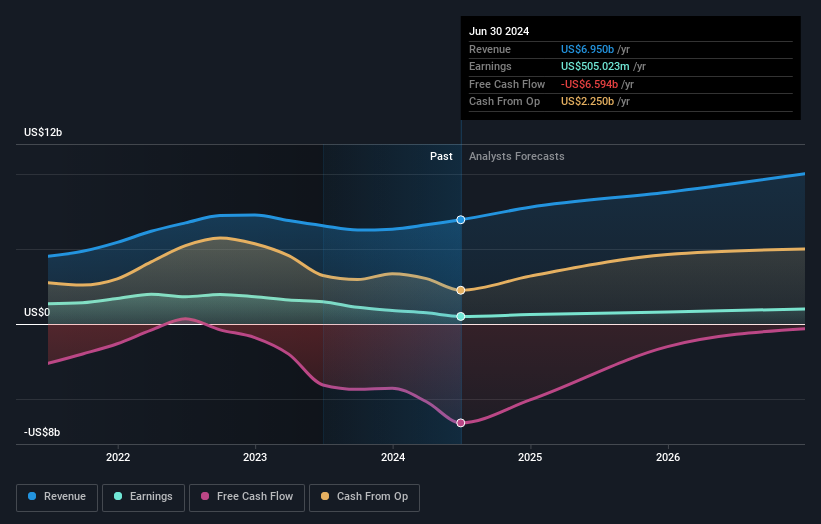This screenshot has width=821, height=524.
Task: Click the Past label in chart
Action: point(441,156)
